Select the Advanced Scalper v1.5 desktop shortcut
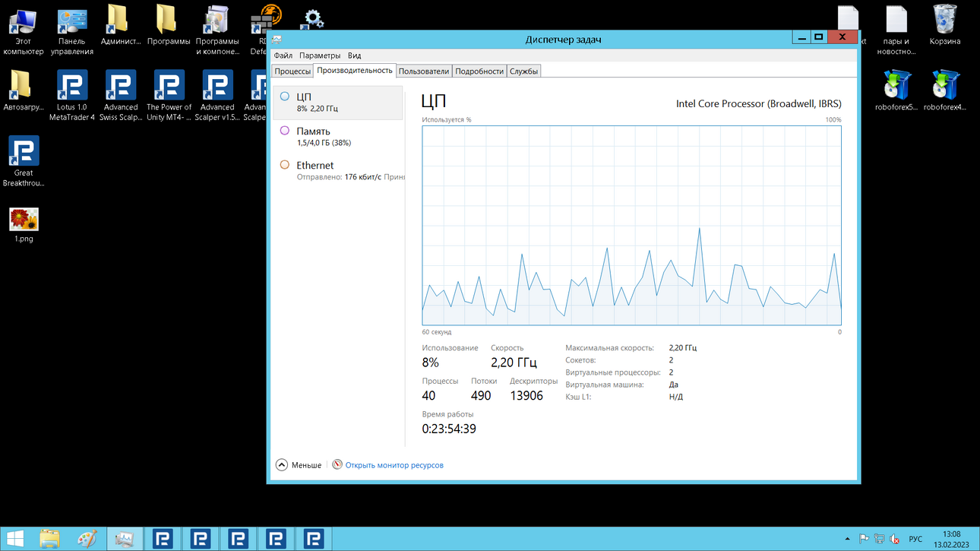 click(217, 96)
